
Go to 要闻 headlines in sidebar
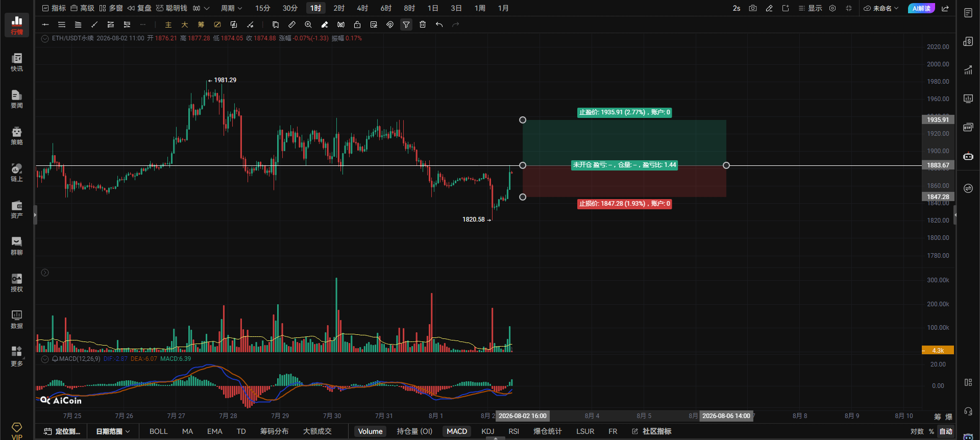click(x=17, y=99)
